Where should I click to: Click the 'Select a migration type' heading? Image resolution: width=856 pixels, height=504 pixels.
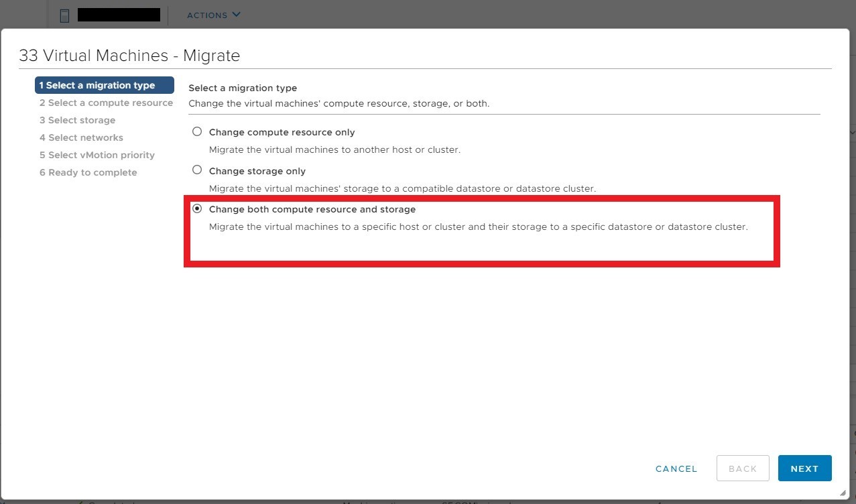click(x=243, y=88)
